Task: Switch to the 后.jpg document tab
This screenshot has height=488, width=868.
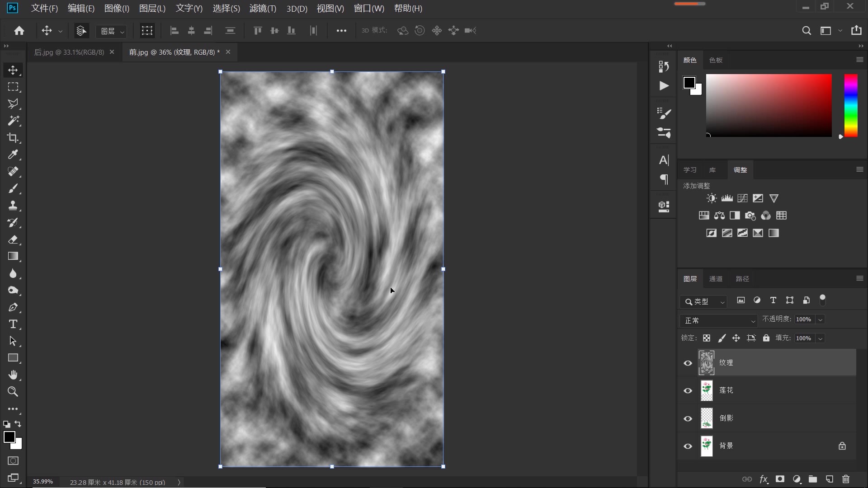Action: [69, 52]
